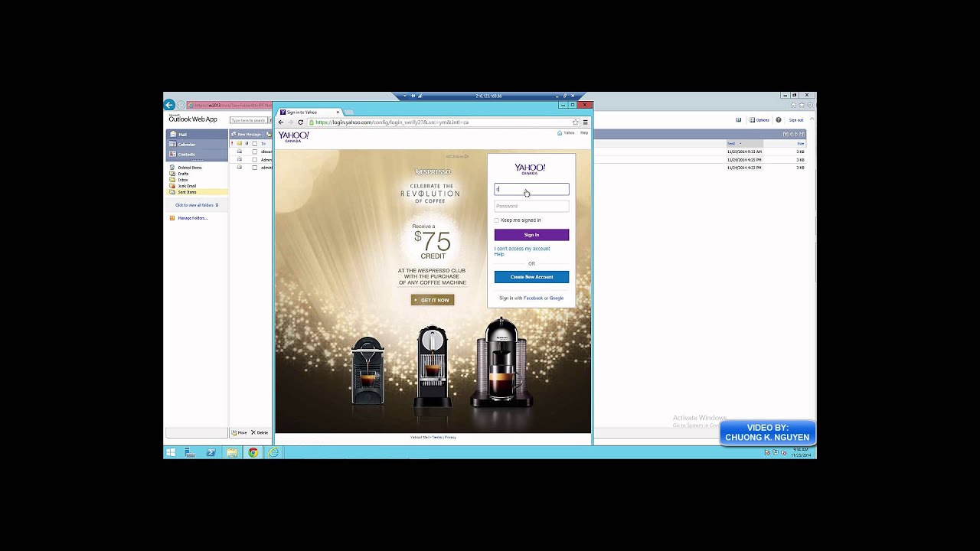Open File Explorer from the taskbar
The width and height of the screenshot is (980, 551).
tap(232, 452)
